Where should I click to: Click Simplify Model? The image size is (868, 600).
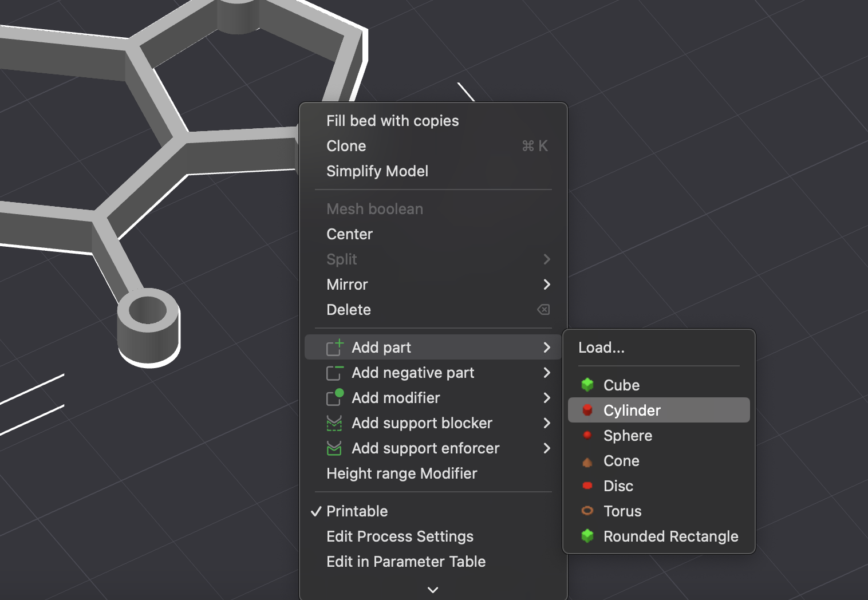coord(377,171)
